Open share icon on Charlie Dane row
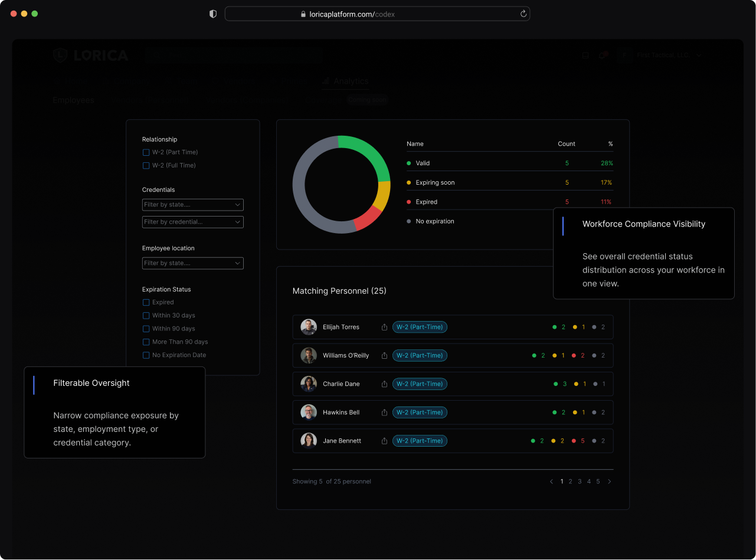 point(384,384)
